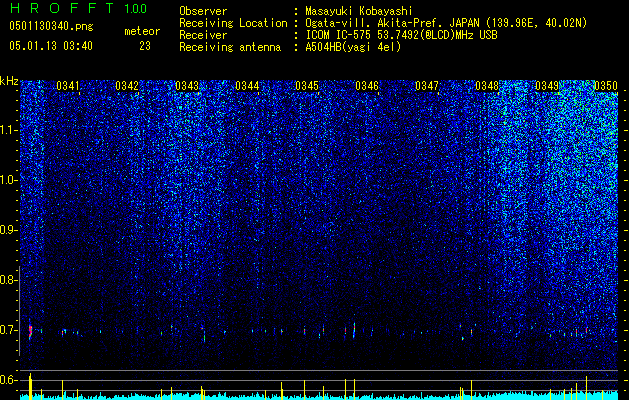Click the 0346 time marker
Viewport: 629px width, 400px height.
367,86
